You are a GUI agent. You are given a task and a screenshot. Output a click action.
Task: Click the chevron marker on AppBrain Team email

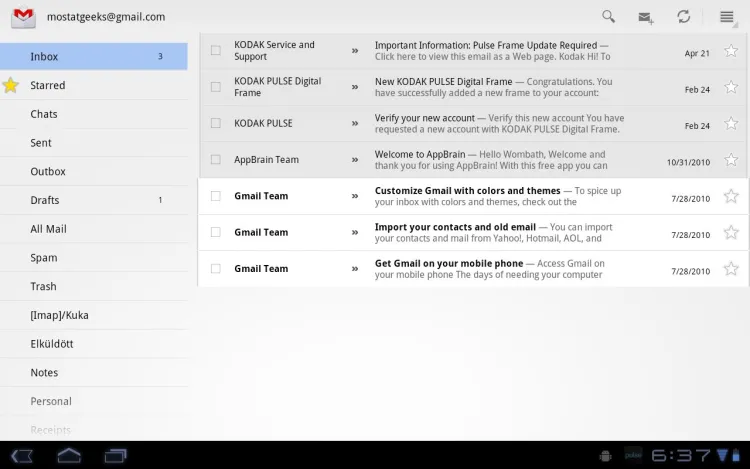point(354,160)
